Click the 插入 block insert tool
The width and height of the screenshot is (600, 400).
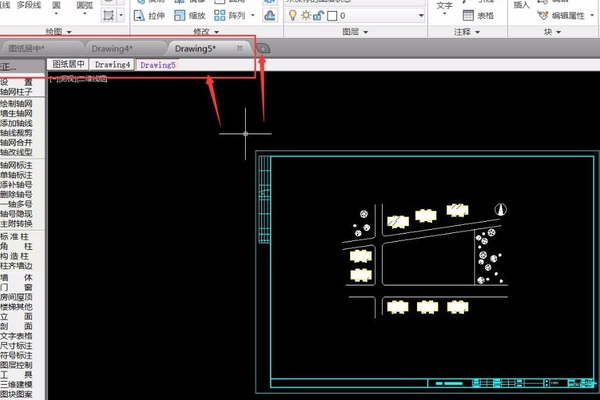[522, 5]
